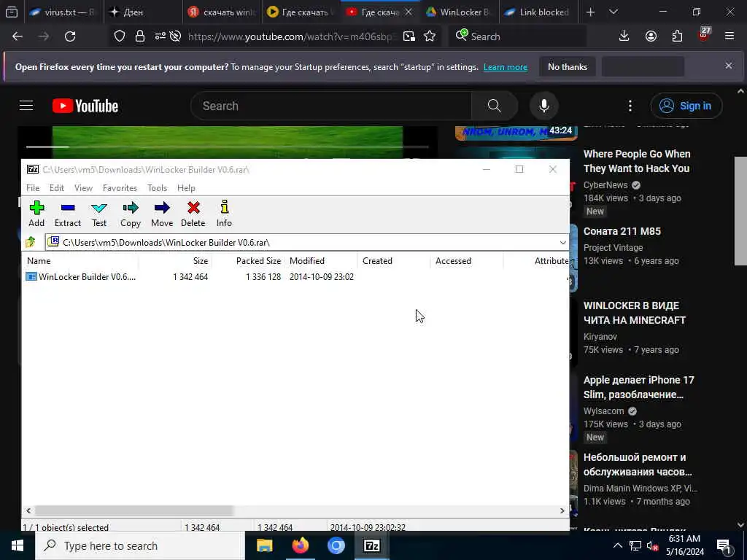
Task: Extract the archive with the Extract icon
Action: [68, 214]
